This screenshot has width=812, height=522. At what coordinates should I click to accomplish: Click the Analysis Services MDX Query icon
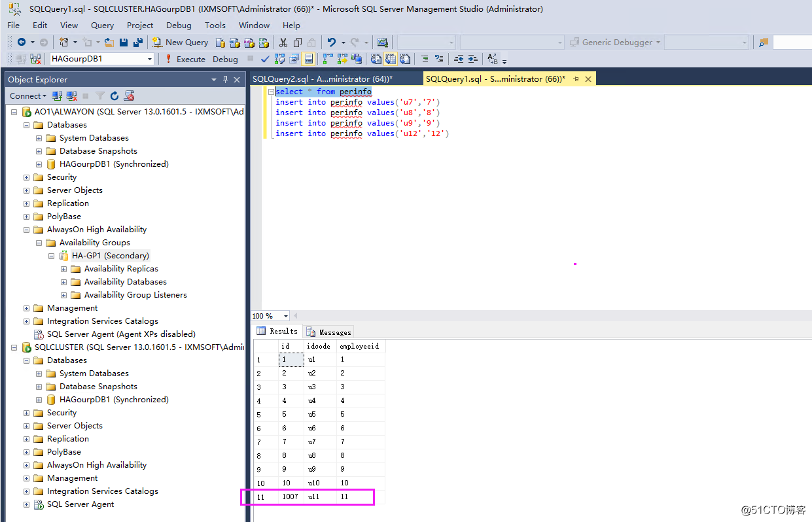(x=235, y=43)
